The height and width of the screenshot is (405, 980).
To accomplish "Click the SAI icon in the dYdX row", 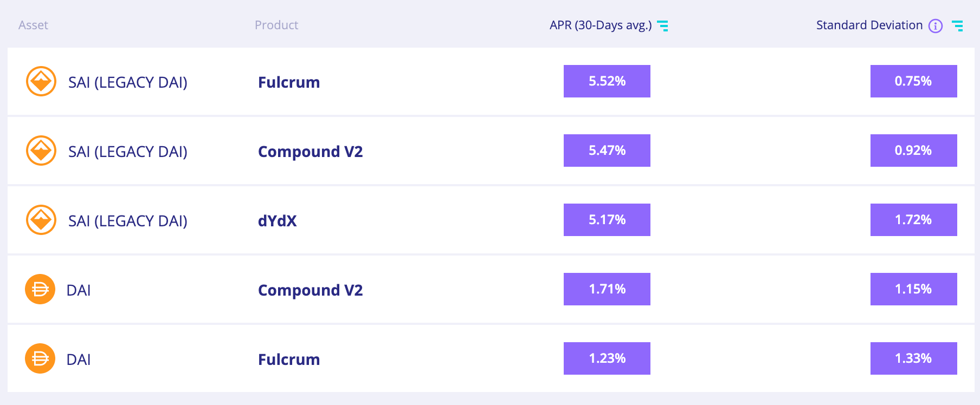I will (41, 220).
